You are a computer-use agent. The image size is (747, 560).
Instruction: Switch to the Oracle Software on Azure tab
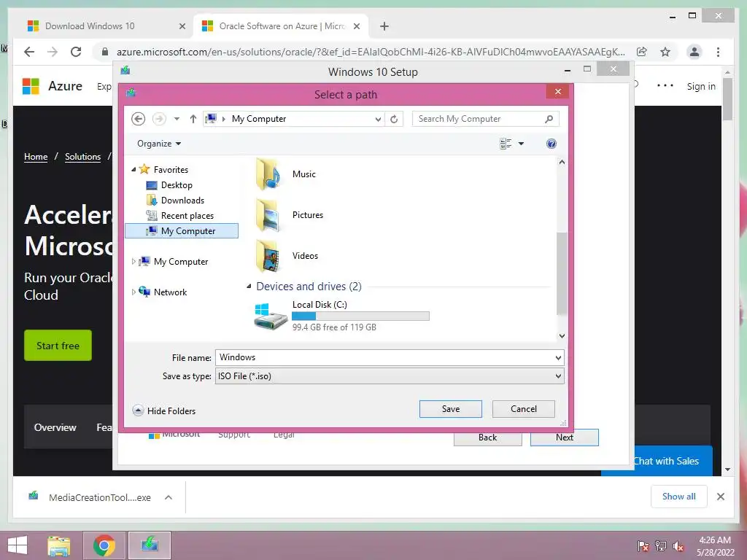(x=281, y=26)
